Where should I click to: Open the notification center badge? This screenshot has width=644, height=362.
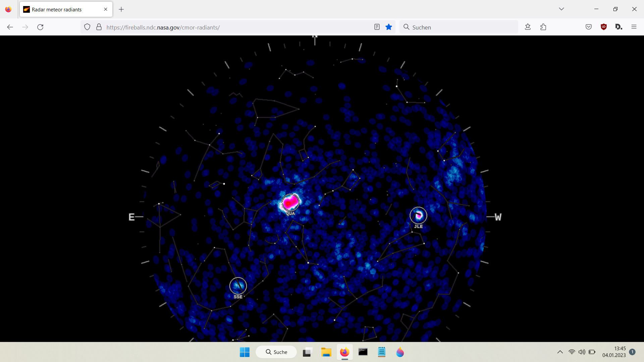(x=632, y=352)
